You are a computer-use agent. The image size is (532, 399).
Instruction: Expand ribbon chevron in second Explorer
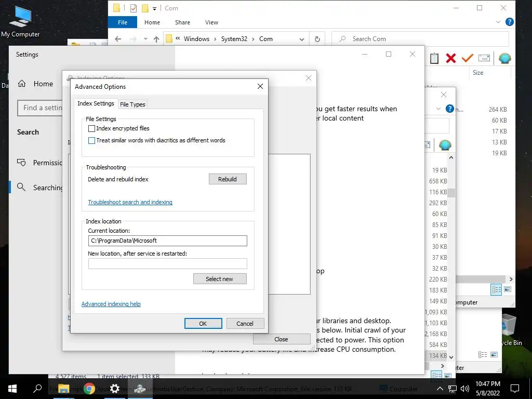438,109
